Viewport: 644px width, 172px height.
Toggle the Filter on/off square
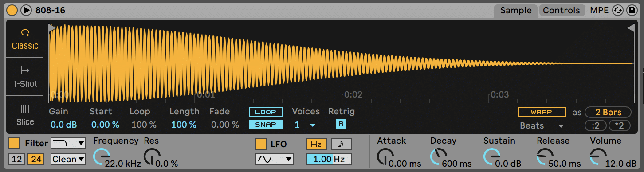[x=14, y=144]
